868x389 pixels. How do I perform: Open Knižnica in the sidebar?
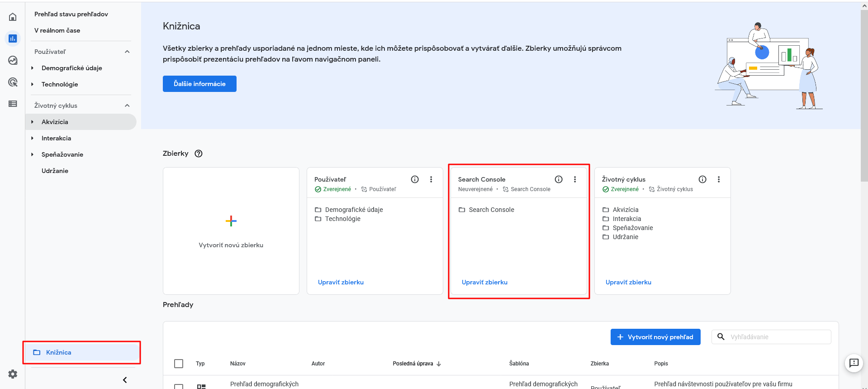coord(82,352)
